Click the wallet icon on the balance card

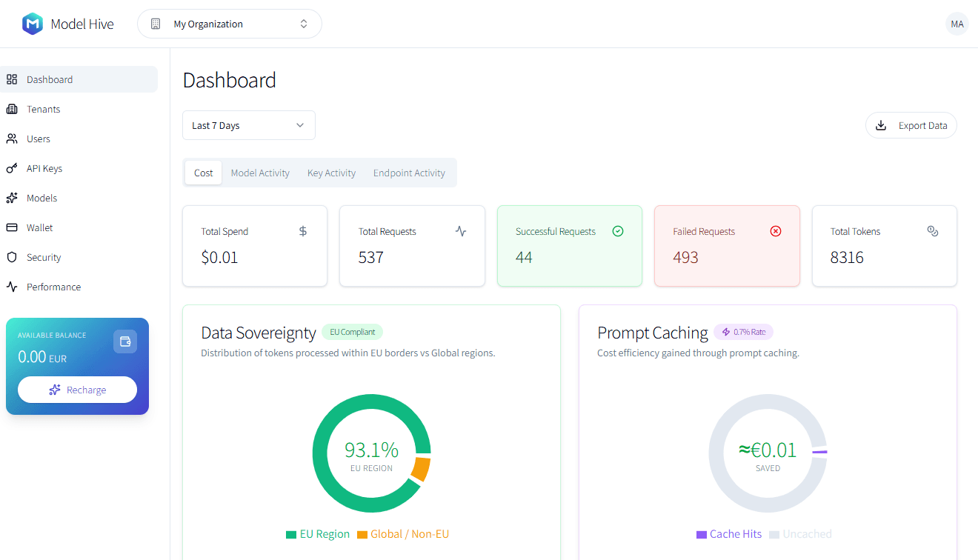click(125, 341)
